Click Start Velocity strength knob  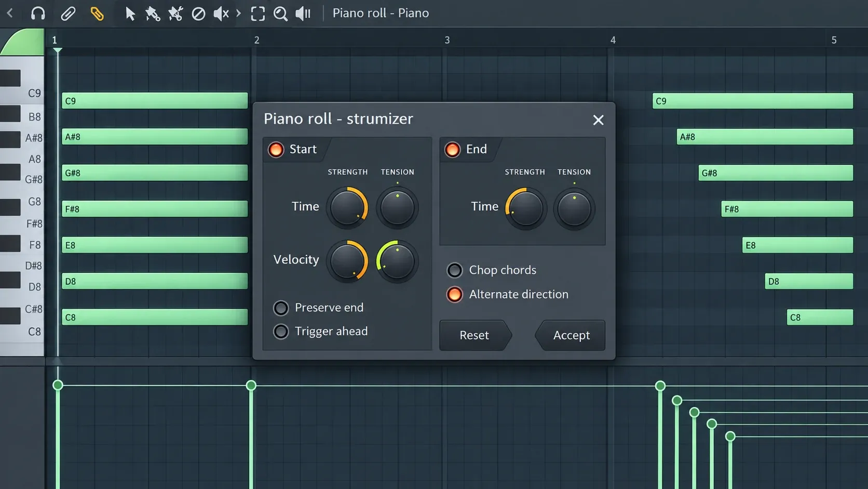click(x=347, y=261)
